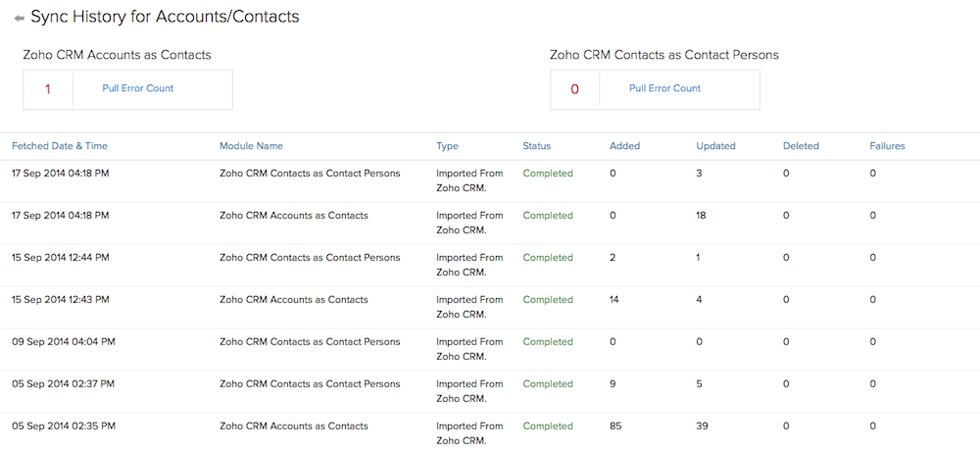The width and height of the screenshot is (980, 453).
Task: Select the 05 Sep 2014 02:37 PM entry
Action: pos(63,384)
